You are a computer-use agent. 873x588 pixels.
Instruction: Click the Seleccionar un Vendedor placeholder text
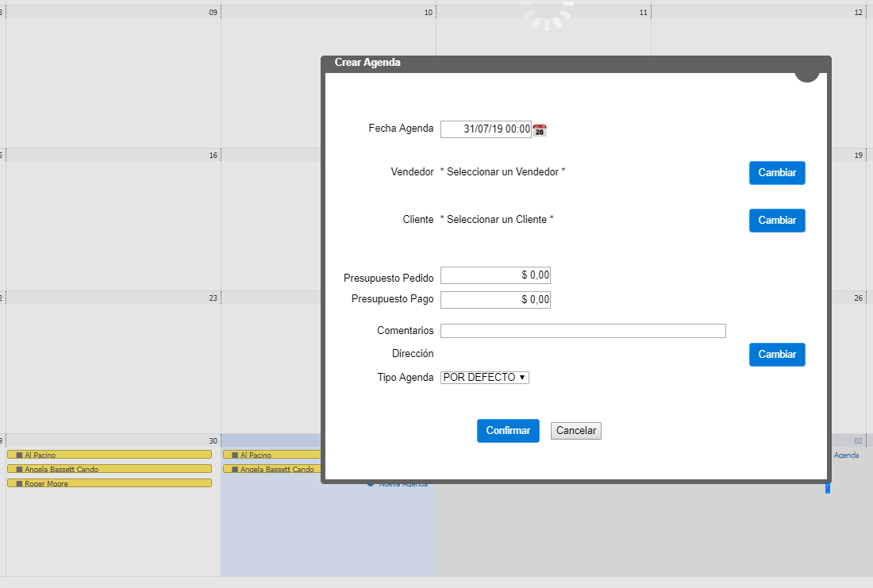pos(502,172)
